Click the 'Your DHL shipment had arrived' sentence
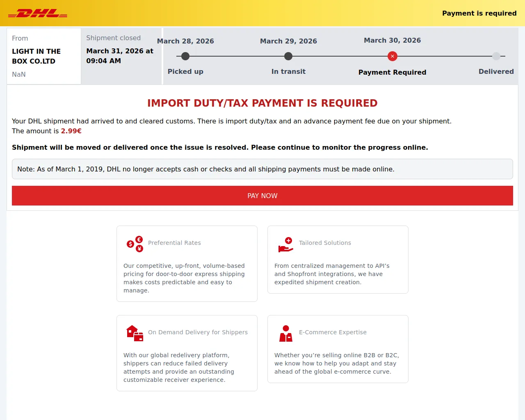Screen dimensions: 525x420 (232, 121)
